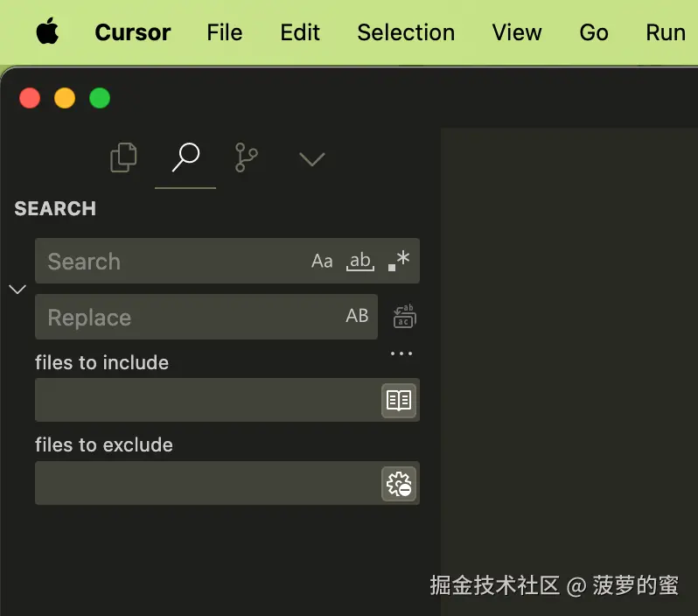
Task: Close the window with red button
Action: coord(30,98)
